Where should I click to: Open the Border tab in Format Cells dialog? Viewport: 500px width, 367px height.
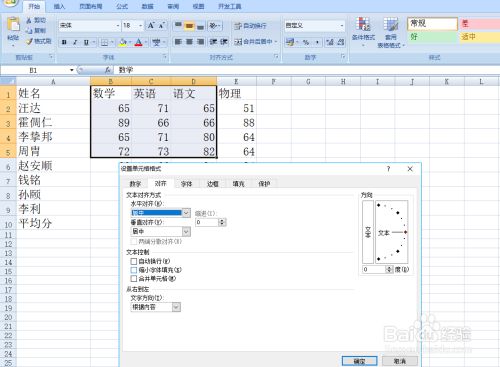pyautogui.click(x=212, y=184)
